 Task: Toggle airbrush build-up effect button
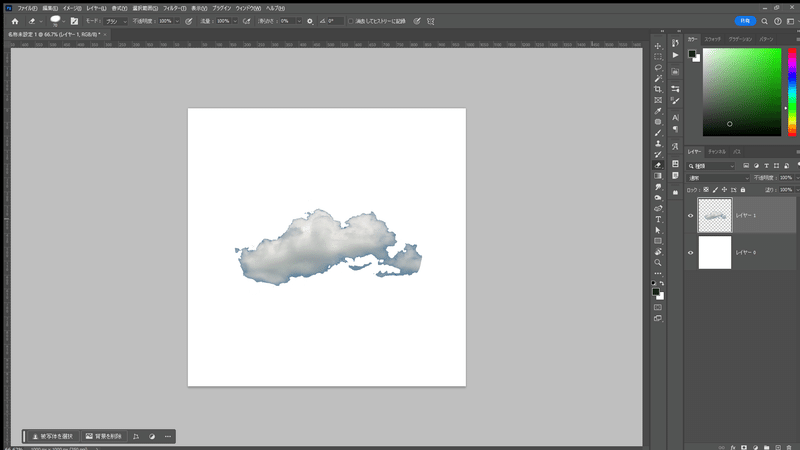point(247,21)
